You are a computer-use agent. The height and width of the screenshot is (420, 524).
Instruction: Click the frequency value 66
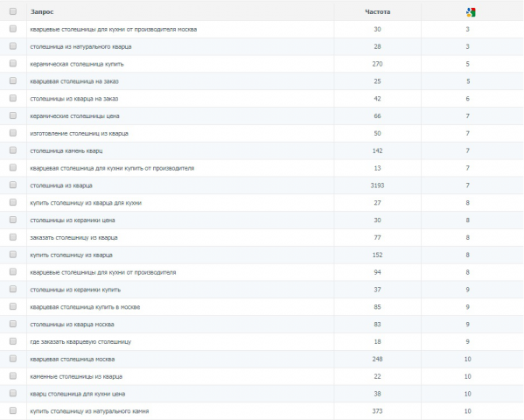click(377, 116)
